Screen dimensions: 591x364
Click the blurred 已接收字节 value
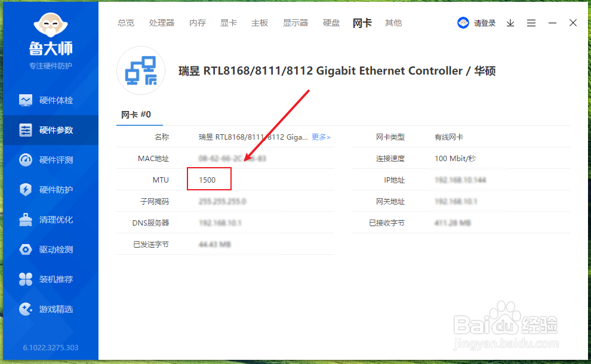pyautogui.click(x=453, y=223)
